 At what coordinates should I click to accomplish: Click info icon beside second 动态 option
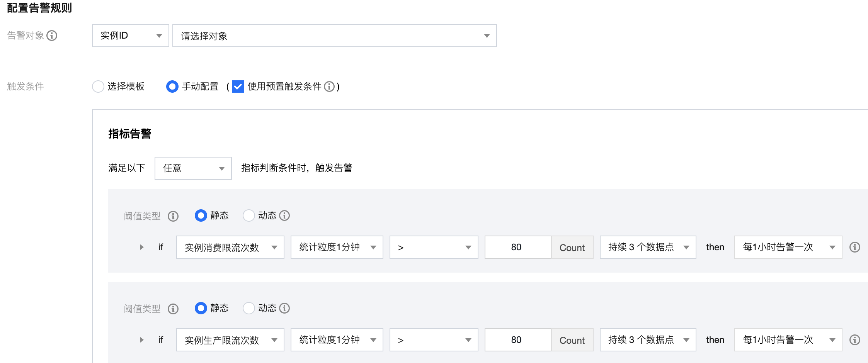[284, 308]
